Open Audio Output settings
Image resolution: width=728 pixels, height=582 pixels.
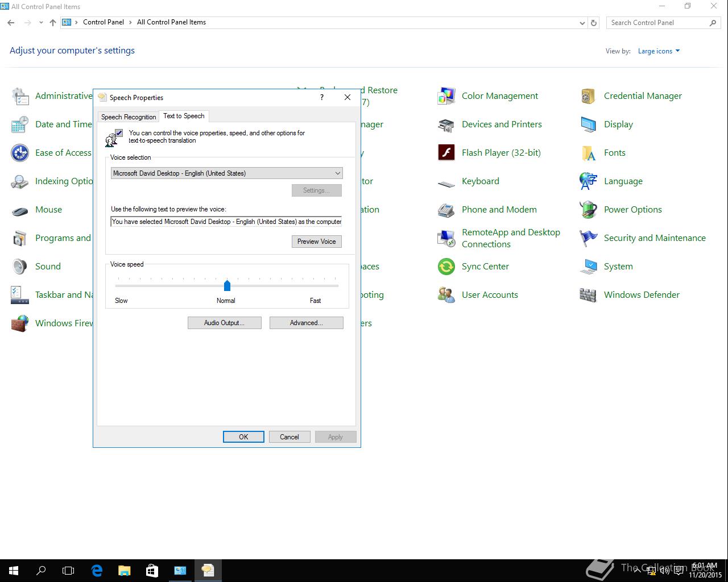point(225,323)
